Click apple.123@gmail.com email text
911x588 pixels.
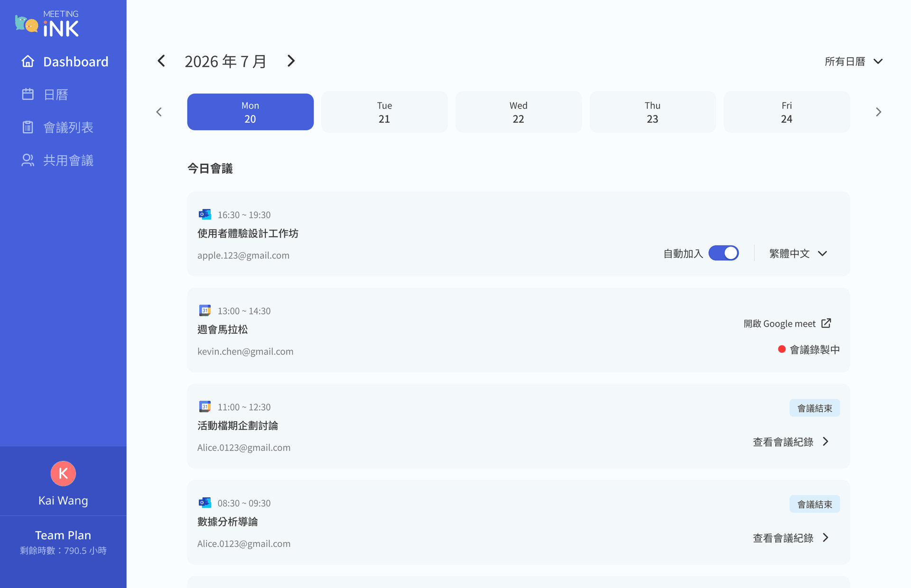(243, 255)
